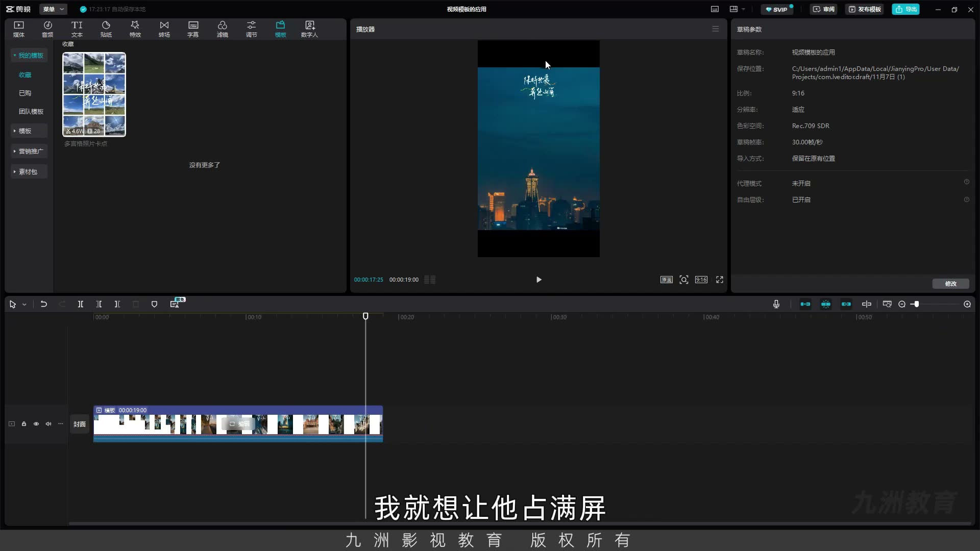The height and width of the screenshot is (551, 980).
Task: Open the 调节 (Adjust) panel icon
Action: pos(252,29)
